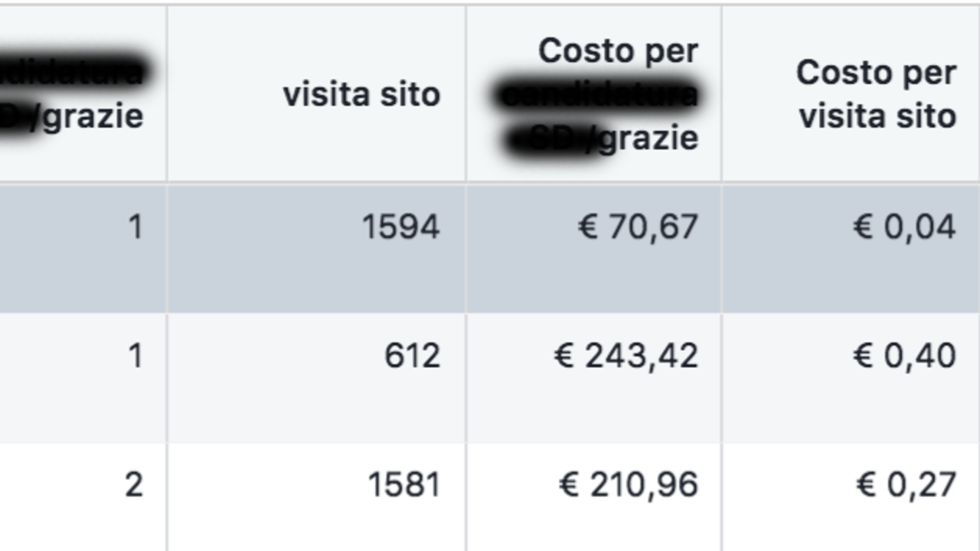This screenshot has height=551, width=980.
Task: Click the € 243,42 cost cell
Action: pos(626,356)
